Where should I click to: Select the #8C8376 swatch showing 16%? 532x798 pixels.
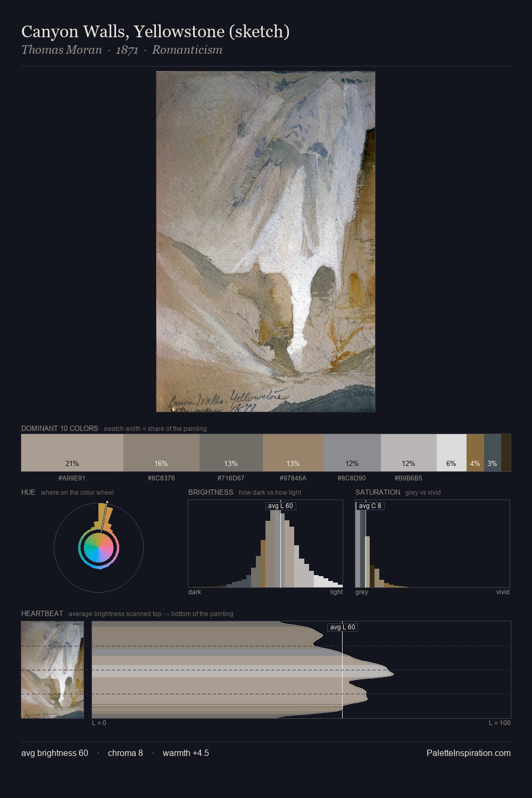coord(161,453)
